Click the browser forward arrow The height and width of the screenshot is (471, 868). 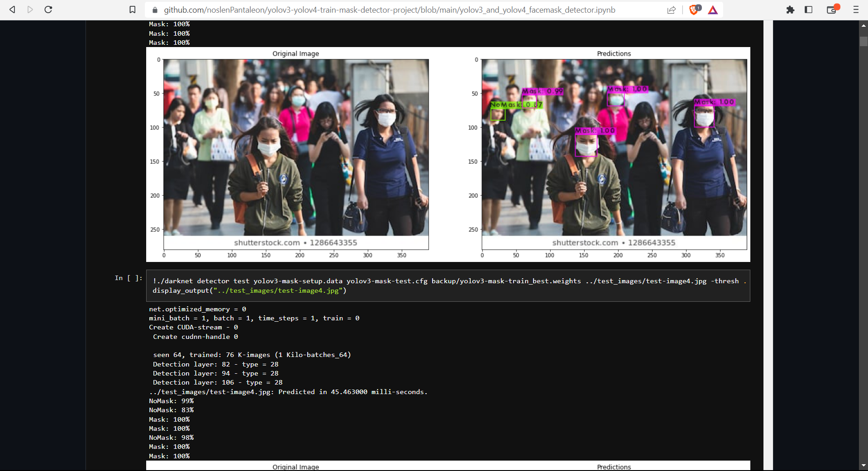pos(30,10)
